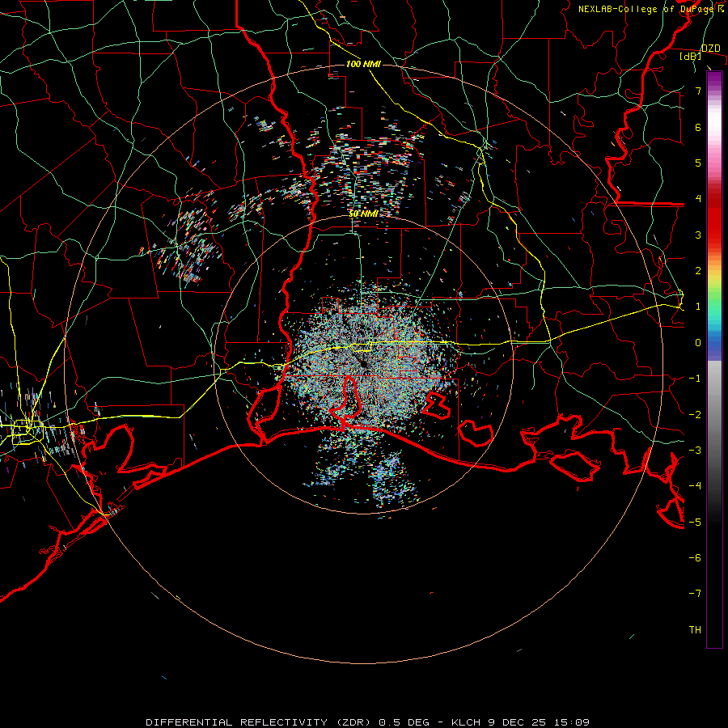Click the positive 6 scale value
The image size is (728, 728).
pos(698,127)
